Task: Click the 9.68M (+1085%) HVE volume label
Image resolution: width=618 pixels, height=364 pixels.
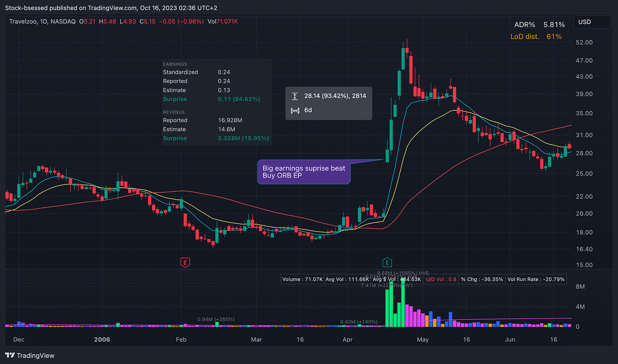Action: coord(403,273)
